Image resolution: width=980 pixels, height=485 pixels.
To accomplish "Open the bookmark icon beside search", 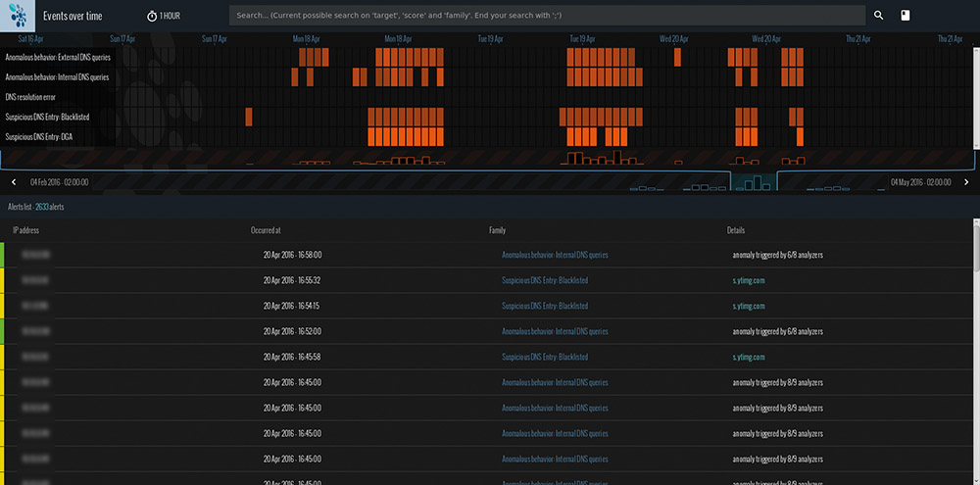I will [906, 16].
